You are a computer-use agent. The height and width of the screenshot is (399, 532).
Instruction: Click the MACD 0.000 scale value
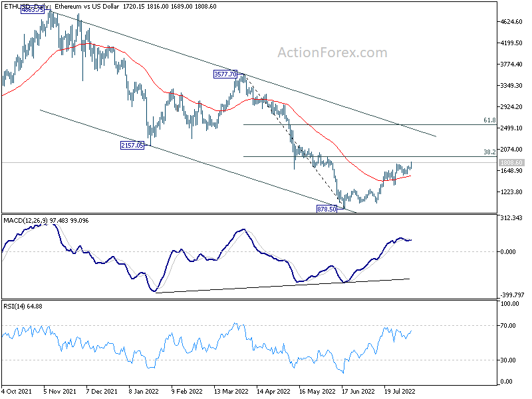point(508,252)
